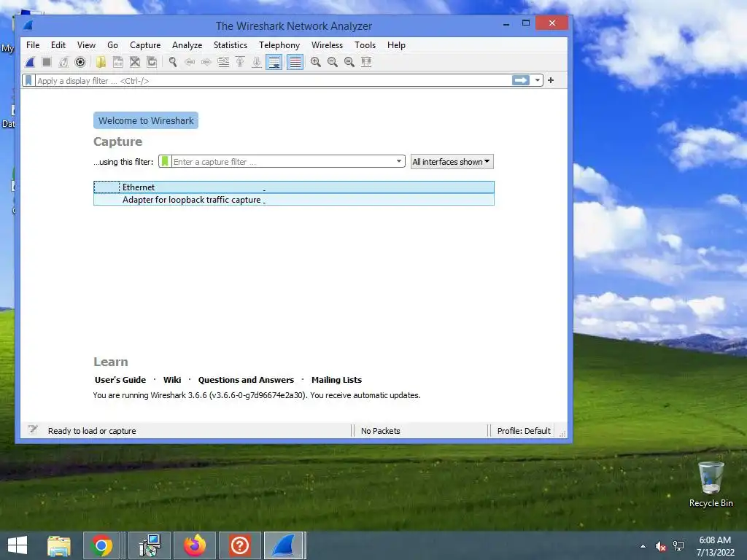Open Recycle Bin desktop icon

coord(711,484)
